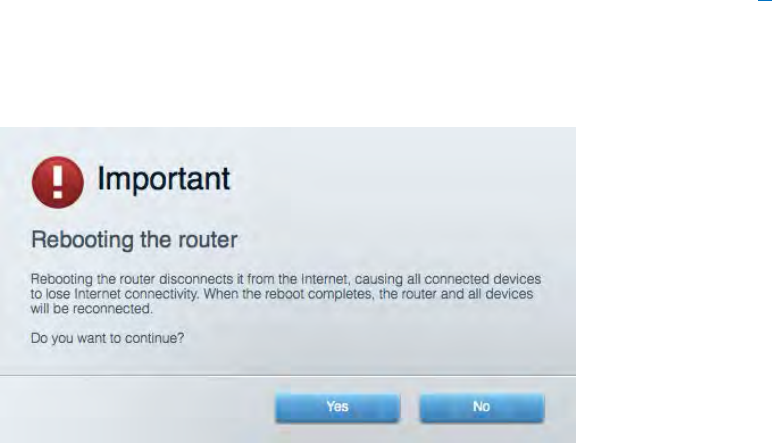Click the blank white area right of dialog

pyautogui.click(x=674, y=285)
